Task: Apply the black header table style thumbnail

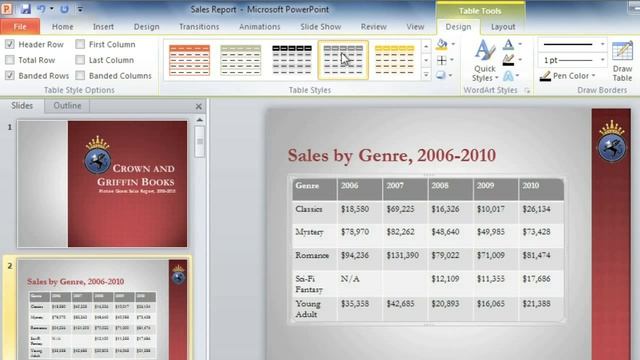Action: tap(292, 60)
